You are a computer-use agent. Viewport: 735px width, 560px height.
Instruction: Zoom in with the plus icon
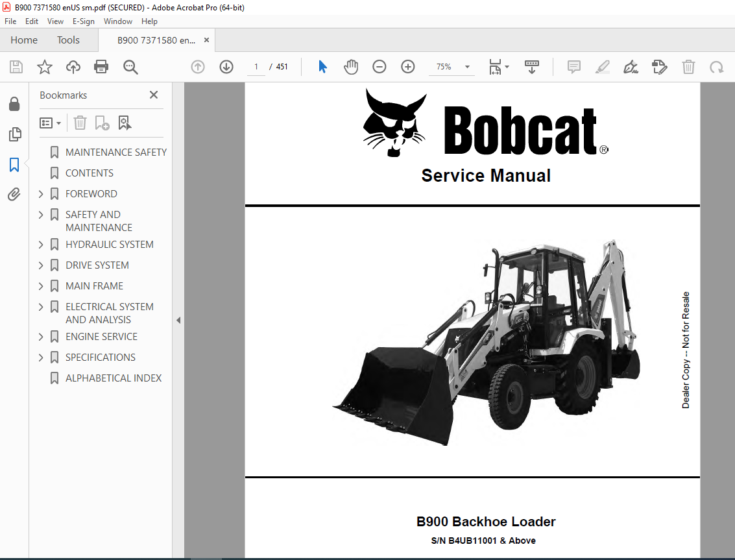(x=408, y=67)
